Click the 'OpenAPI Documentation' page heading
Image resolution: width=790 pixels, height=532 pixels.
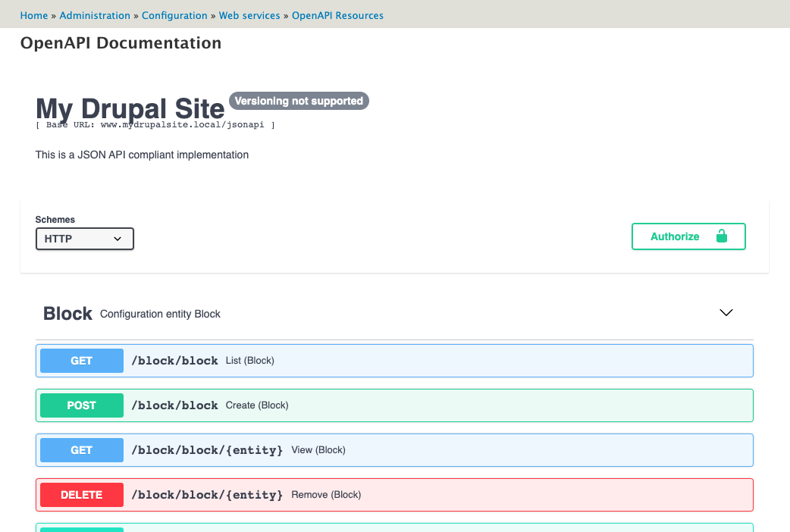(121, 43)
